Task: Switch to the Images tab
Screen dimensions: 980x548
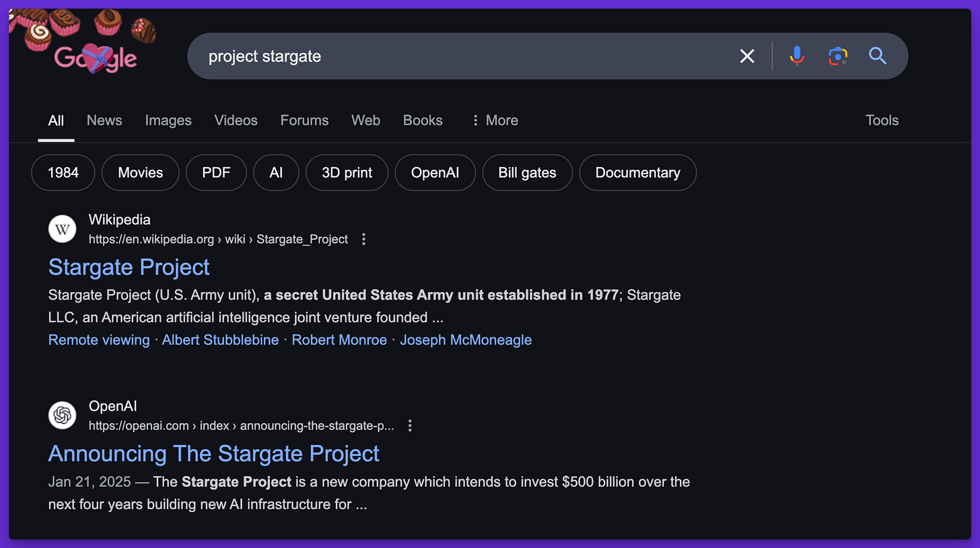Action: click(168, 120)
